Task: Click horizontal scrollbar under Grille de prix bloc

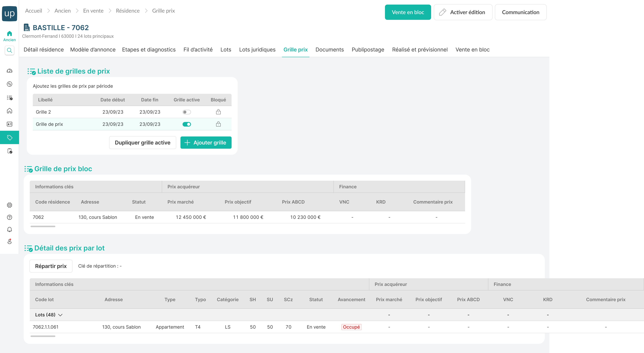Action: (43, 227)
